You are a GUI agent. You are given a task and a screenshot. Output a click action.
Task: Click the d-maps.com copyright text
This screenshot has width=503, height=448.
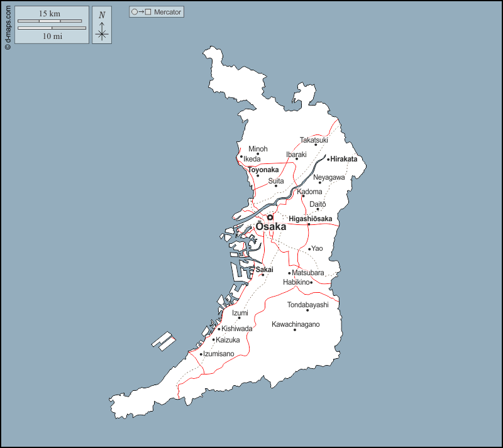click(x=7, y=26)
